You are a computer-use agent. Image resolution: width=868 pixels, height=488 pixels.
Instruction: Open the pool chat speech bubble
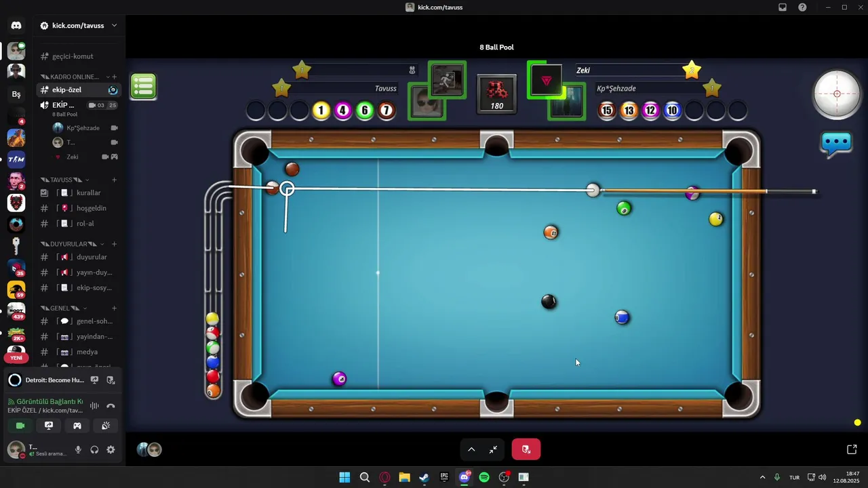point(836,144)
